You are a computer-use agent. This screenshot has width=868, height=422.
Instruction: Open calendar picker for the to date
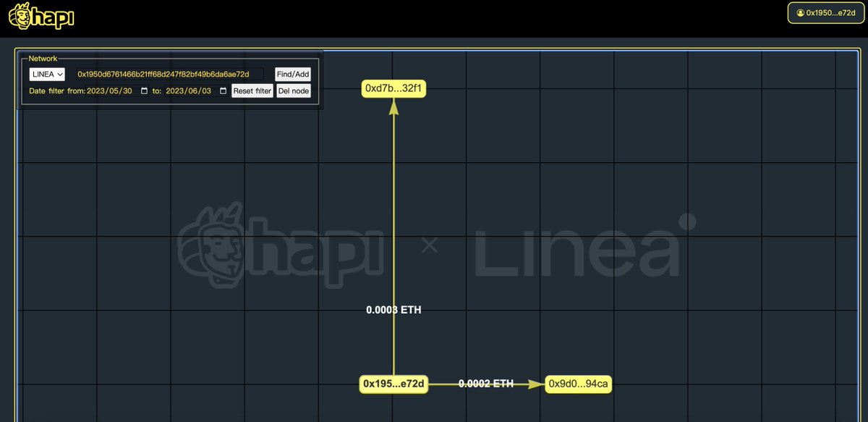point(223,91)
